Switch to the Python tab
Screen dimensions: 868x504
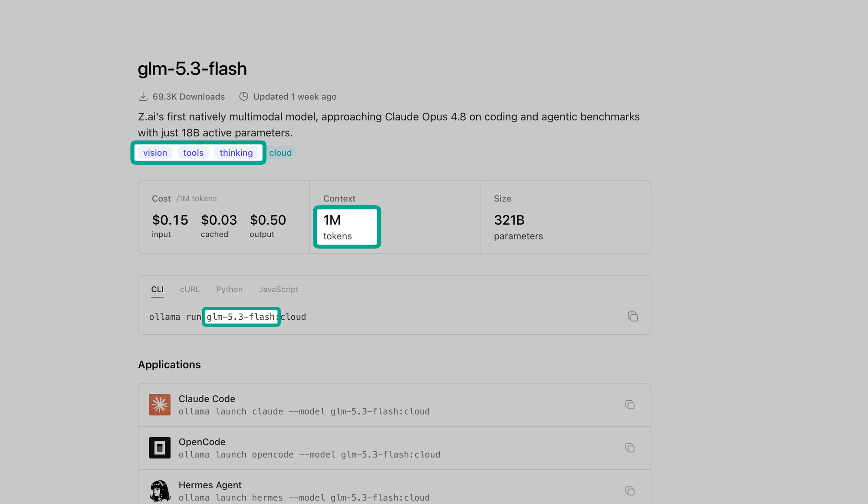[229, 289]
